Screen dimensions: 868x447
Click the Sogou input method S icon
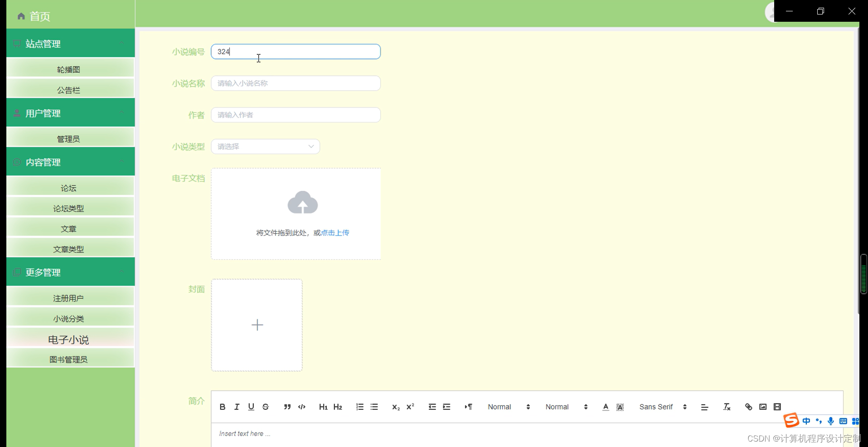point(791,420)
